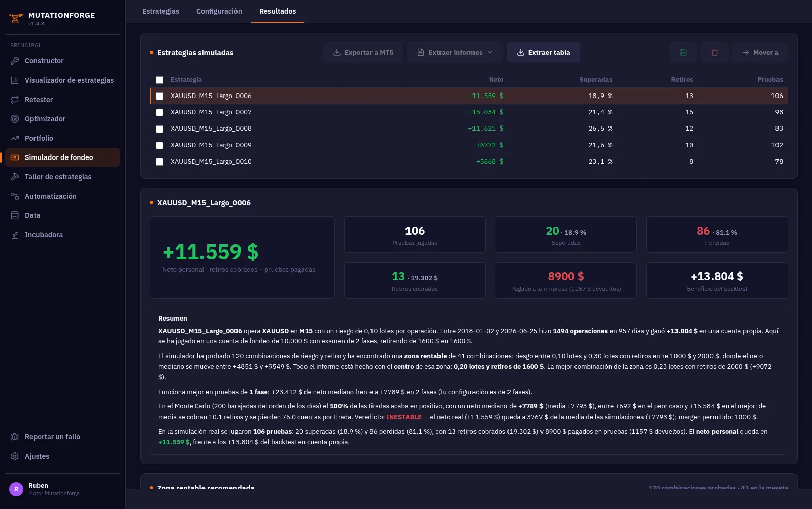812x509 pixels.
Task: Click the Mover a button
Action: [760, 52]
